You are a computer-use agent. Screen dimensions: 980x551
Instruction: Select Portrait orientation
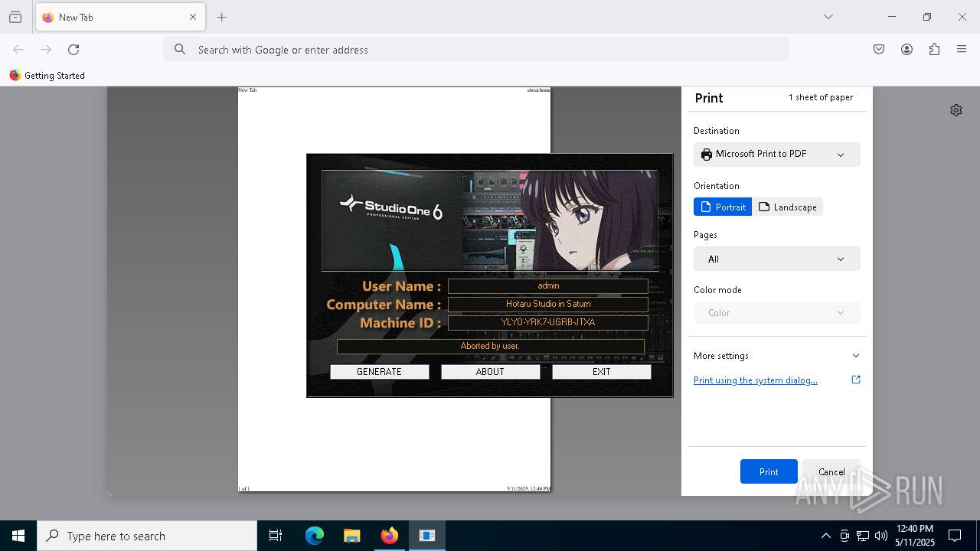tap(723, 207)
